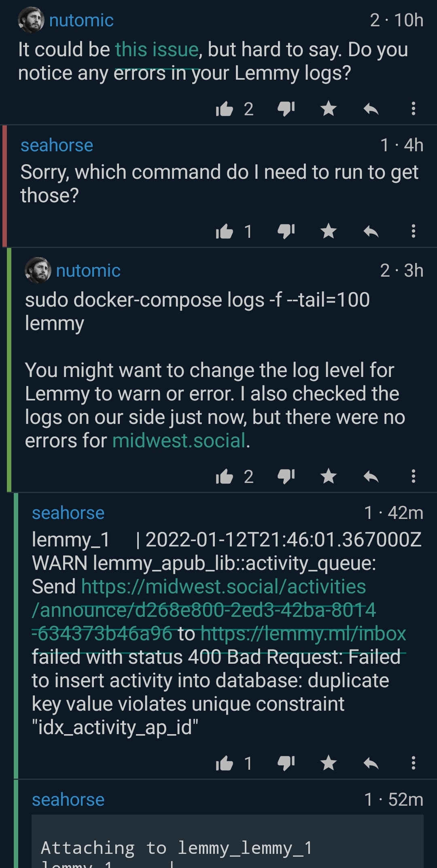The width and height of the screenshot is (437, 868).
Task: Open the lemmy.ml/inbox link
Action: pos(303,634)
